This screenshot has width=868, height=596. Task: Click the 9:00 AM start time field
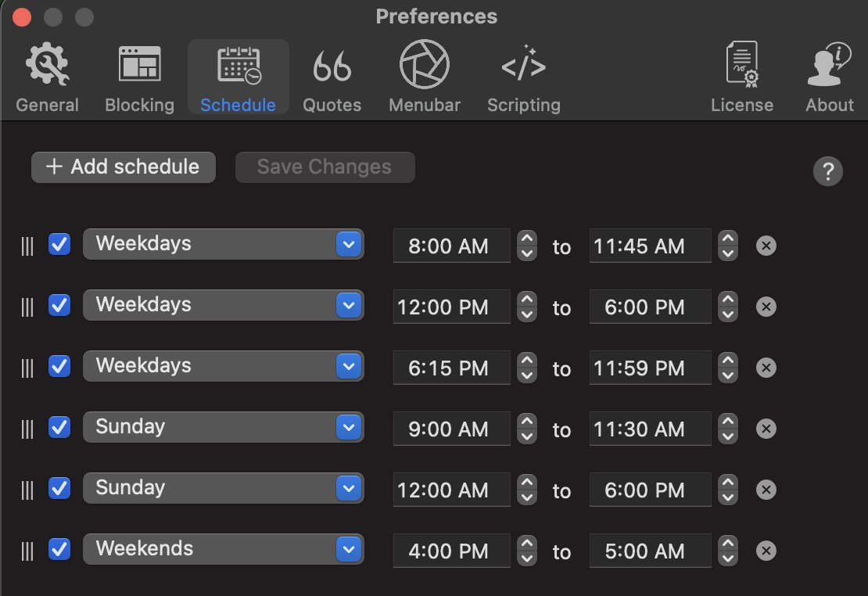click(452, 429)
